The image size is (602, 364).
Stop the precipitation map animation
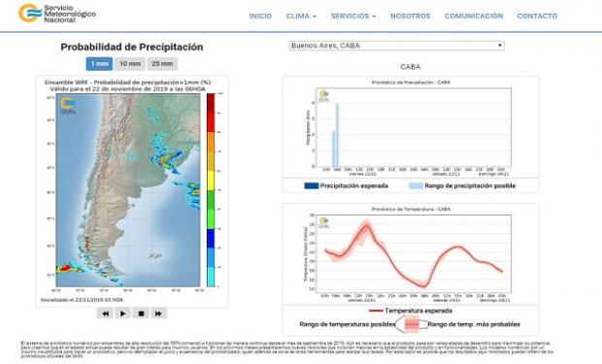point(141,314)
